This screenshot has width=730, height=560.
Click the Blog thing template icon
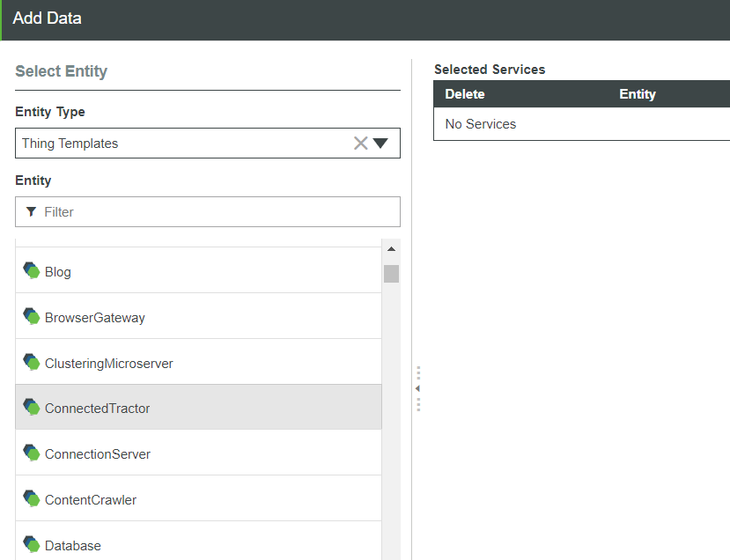[x=32, y=271]
